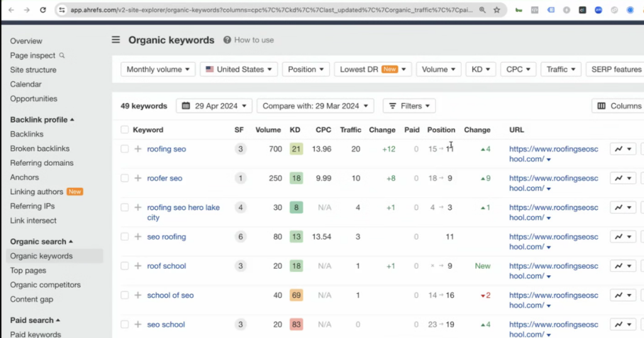Sort by the Volume column header
Viewport: 644px width, 338px height.
[268, 129]
